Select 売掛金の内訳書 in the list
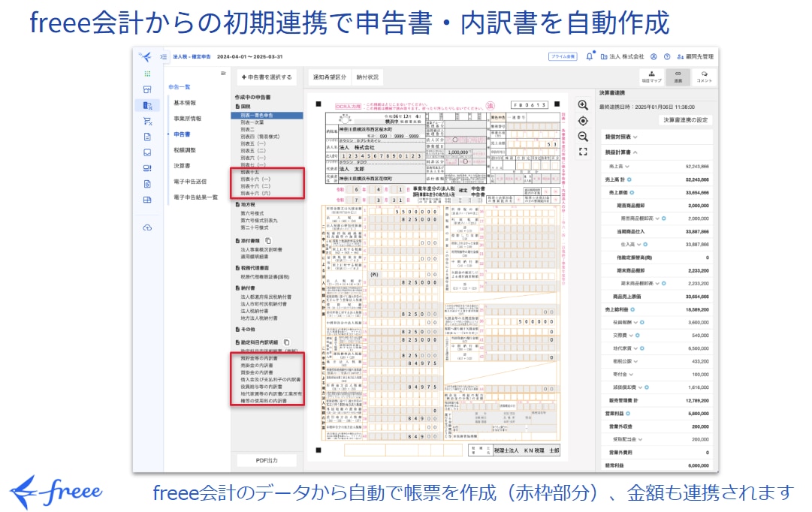This screenshot has height=512, width=812. [257, 366]
